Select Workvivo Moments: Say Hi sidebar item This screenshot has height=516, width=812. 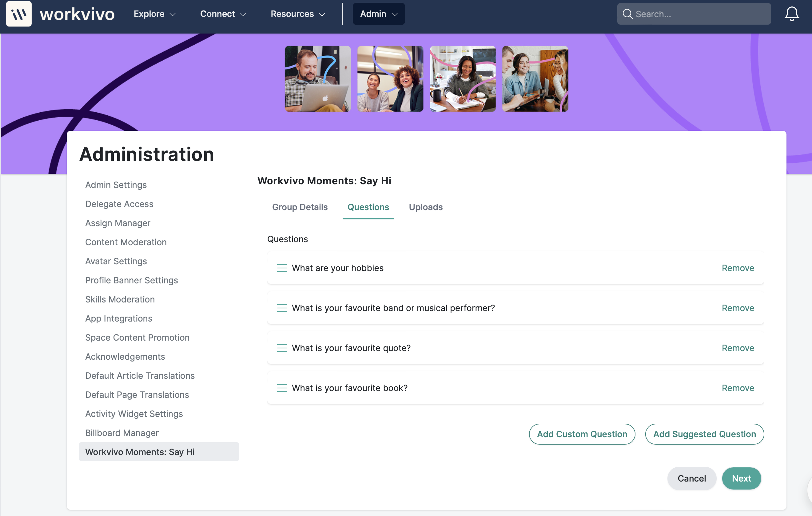pyautogui.click(x=159, y=452)
